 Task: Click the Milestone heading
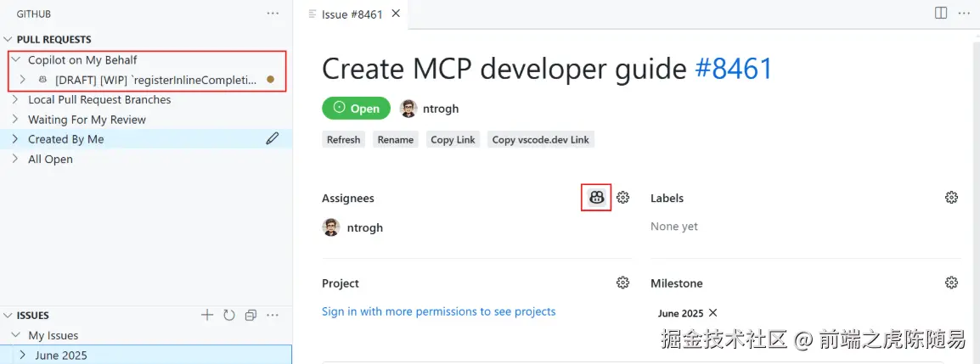click(677, 283)
